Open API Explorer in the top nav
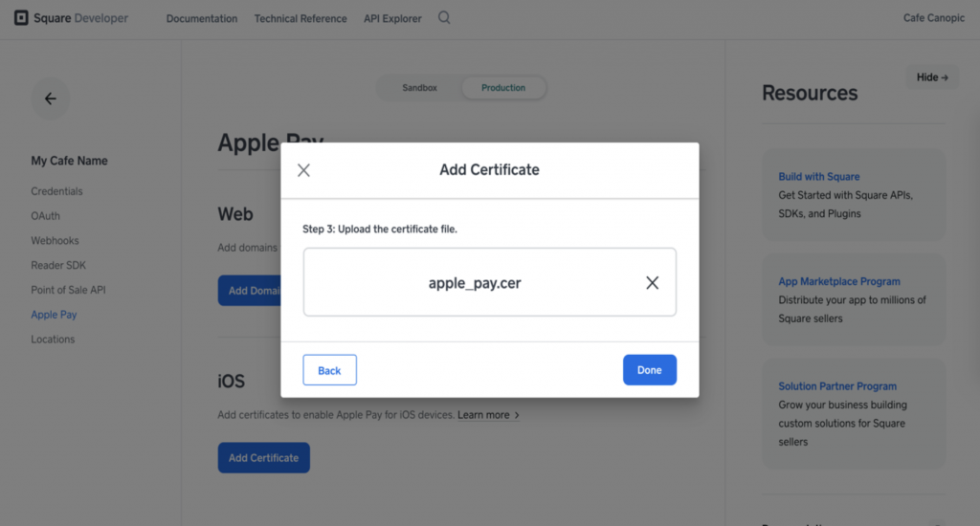980x526 pixels. pos(392,19)
